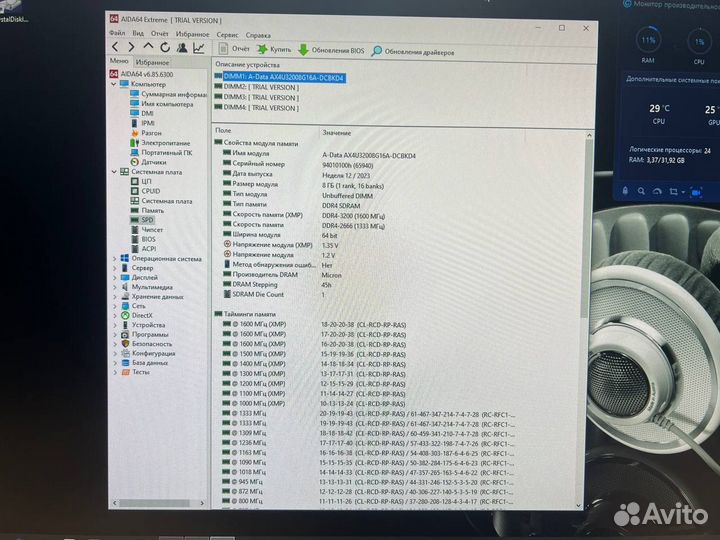Open the user/report manager icon
720x540 pixels.
182,47
